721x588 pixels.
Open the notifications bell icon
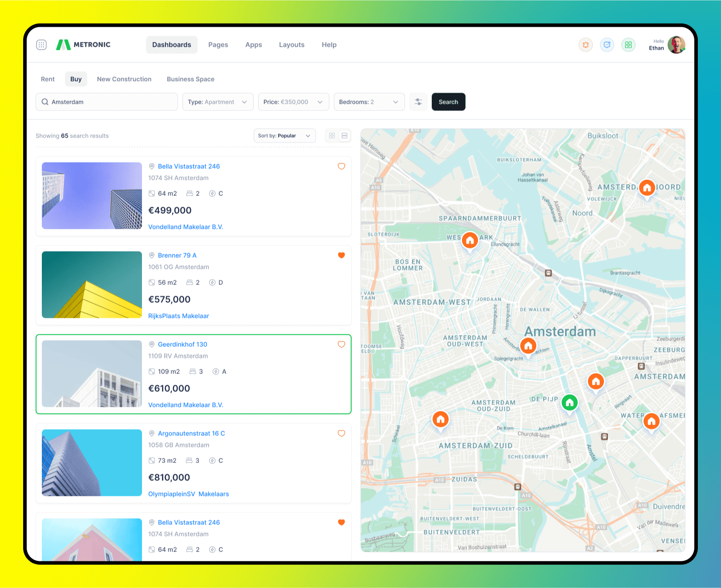586,45
